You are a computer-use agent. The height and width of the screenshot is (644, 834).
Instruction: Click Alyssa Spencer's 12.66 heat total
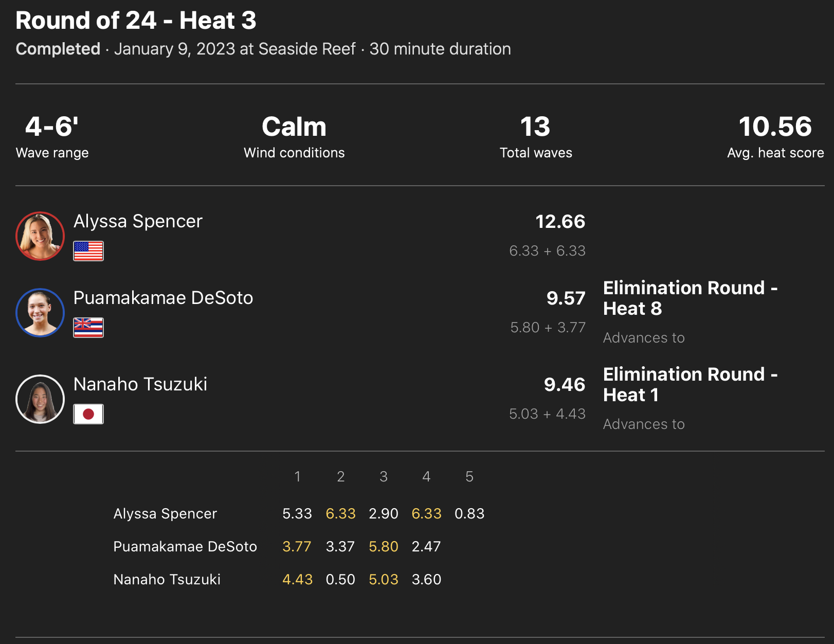(x=560, y=222)
